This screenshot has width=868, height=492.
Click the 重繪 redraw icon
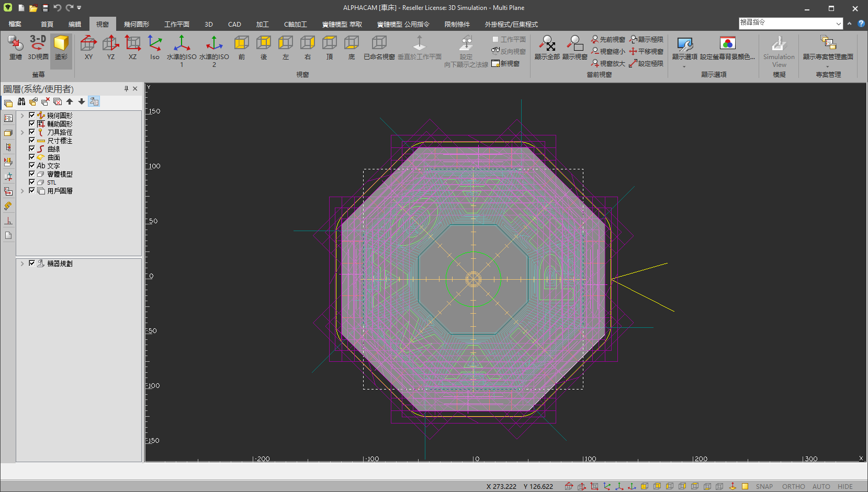16,48
